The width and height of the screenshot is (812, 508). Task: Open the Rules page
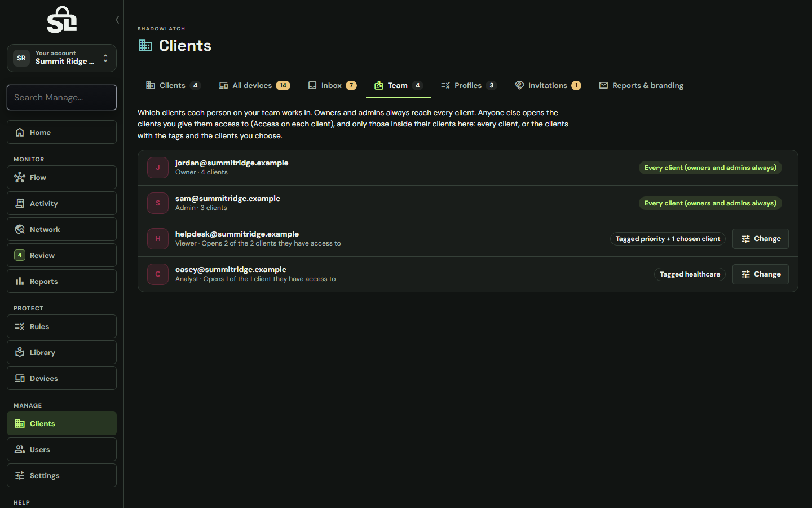click(x=61, y=326)
